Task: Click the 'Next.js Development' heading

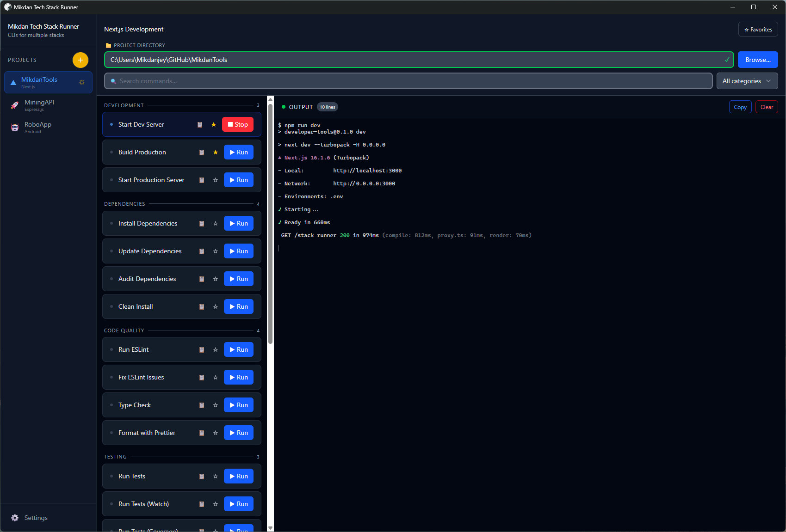Action: tap(134, 29)
